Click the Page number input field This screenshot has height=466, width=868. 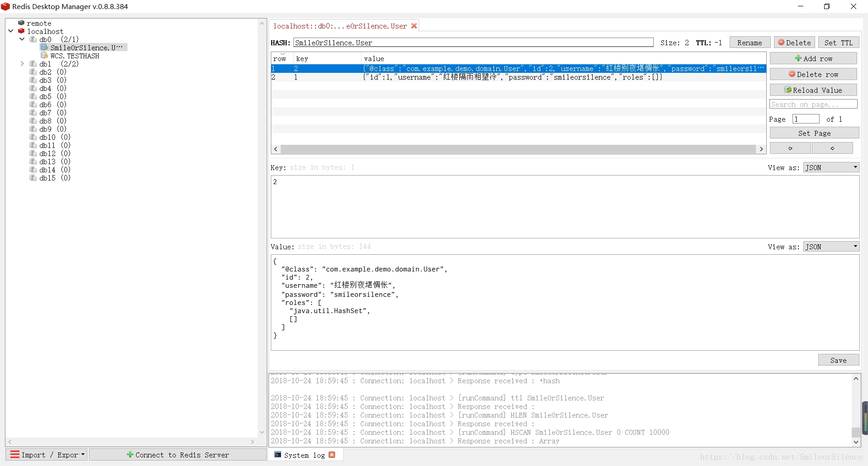806,119
